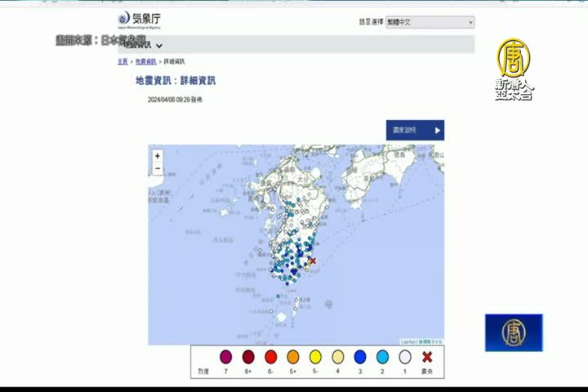This screenshot has height=392, width=588.
Task: Click the red X epicenter marker on map
Action: coord(311,261)
